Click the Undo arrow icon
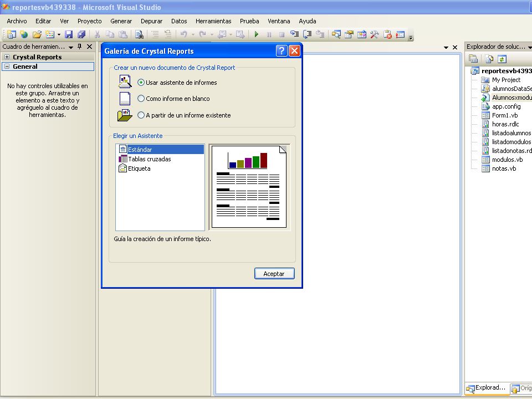Screen dimensions: 532x399 [x=184, y=34]
